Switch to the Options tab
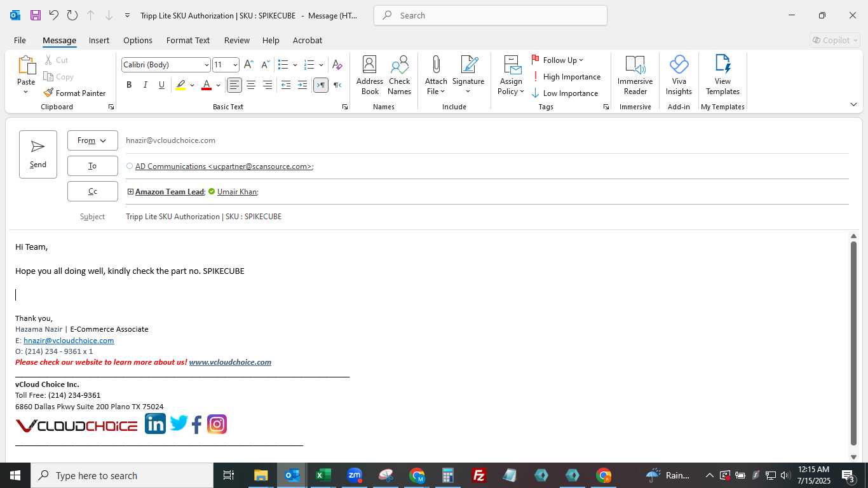Screen dimensions: 868x488 [x=138, y=40]
